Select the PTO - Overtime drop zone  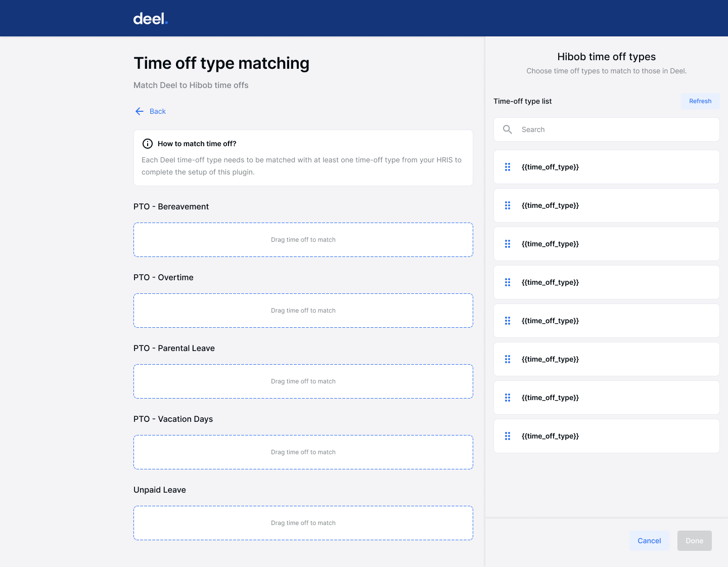click(303, 311)
